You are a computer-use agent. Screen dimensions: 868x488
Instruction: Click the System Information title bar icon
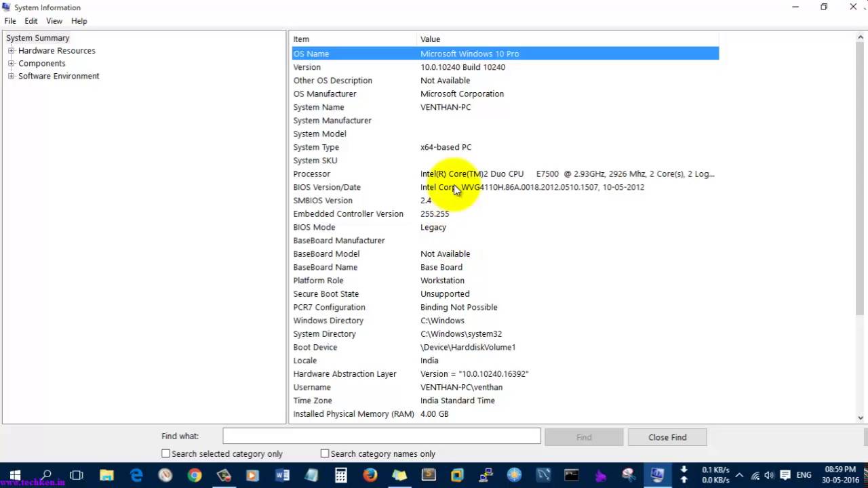(x=6, y=7)
